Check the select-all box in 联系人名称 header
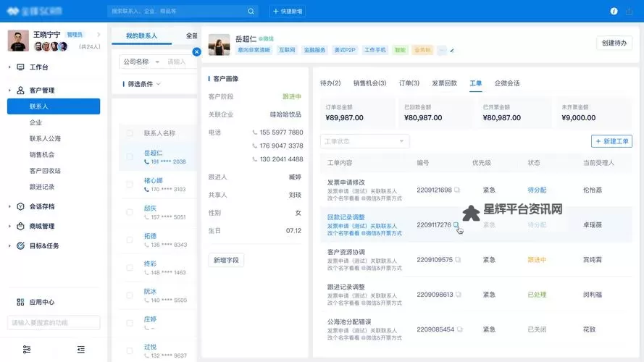This screenshot has height=362, width=644. click(x=130, y=133)
